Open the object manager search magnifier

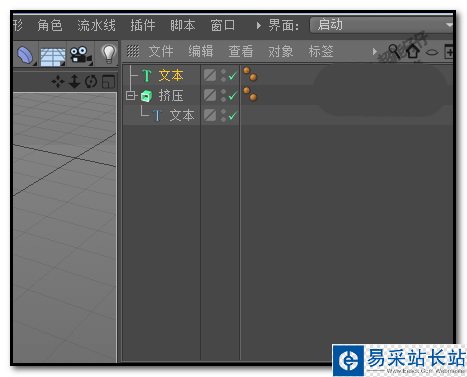tap(394, 52)
